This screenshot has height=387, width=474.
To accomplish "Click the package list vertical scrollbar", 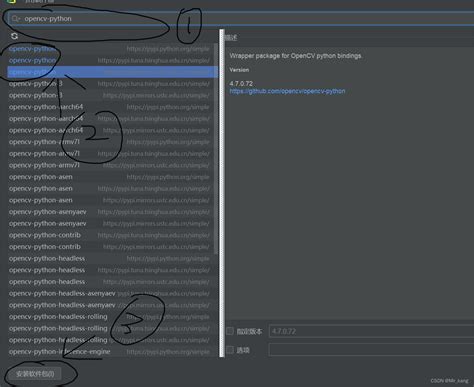I will click(216, 148).
